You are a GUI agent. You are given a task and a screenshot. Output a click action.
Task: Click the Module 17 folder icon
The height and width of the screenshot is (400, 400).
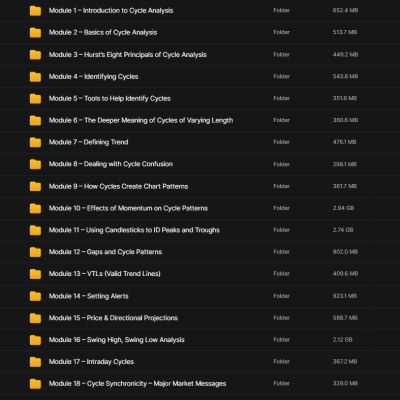[35, 362]
